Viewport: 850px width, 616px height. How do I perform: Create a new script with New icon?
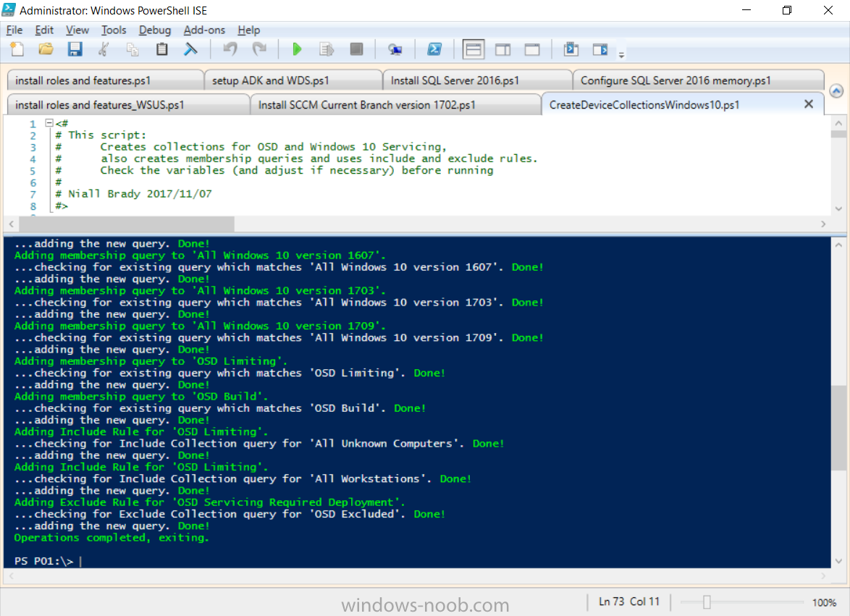pyautogui.click(x=17, y=50)
